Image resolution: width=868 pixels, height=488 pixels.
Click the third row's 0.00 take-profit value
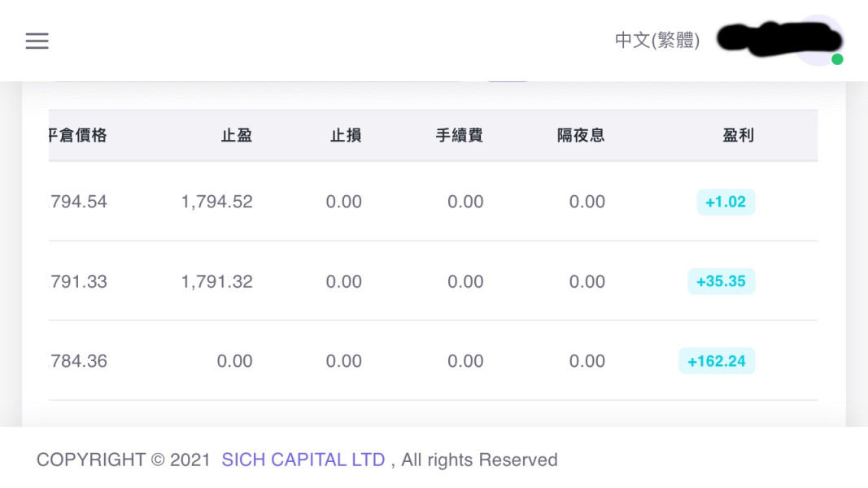coord(234,361)
